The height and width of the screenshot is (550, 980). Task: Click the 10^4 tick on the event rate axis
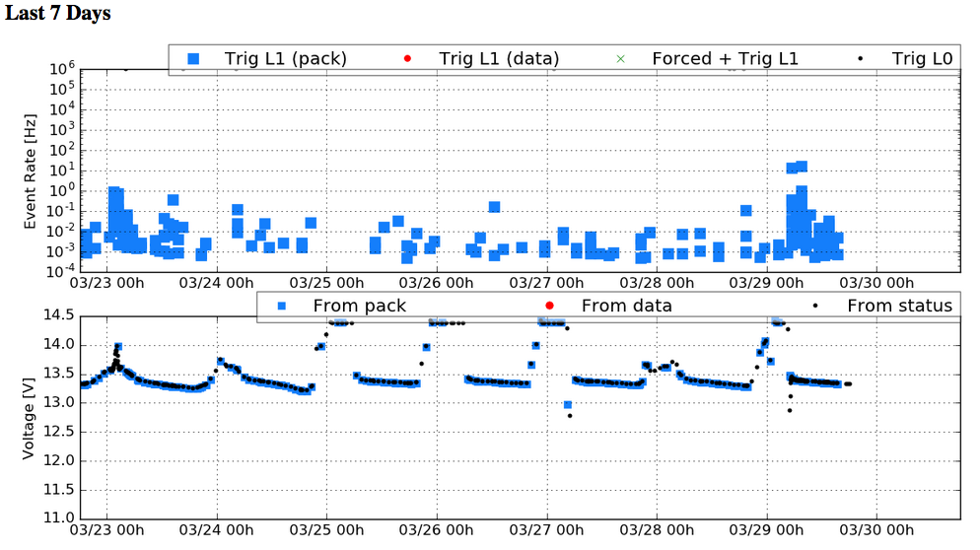click(x=62, y=109)
